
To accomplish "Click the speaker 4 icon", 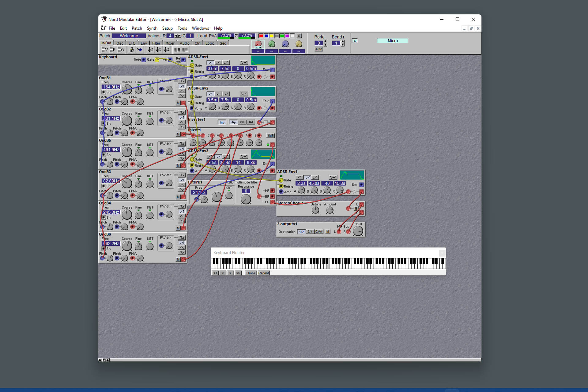I will [x=167, y=50].
